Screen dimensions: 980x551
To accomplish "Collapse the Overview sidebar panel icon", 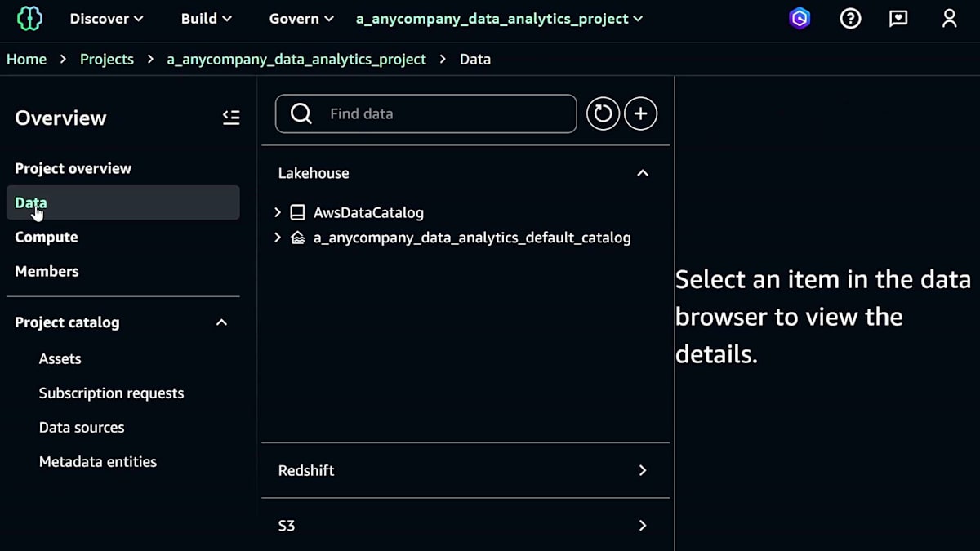I will pos(231,118).
